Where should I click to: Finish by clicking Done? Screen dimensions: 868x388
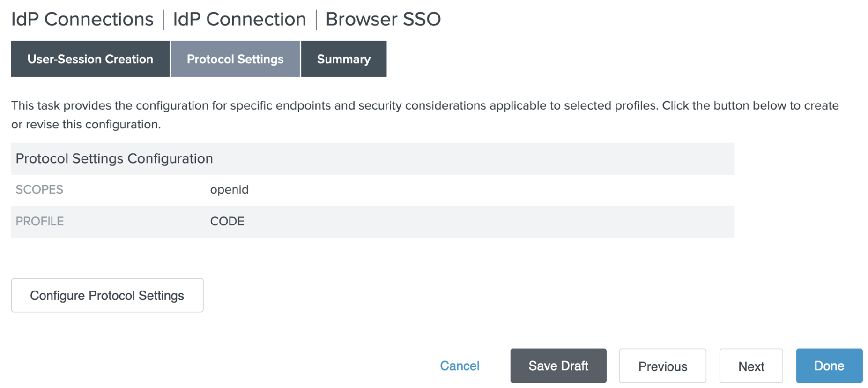pyautogui.click(x=829, y=366)
